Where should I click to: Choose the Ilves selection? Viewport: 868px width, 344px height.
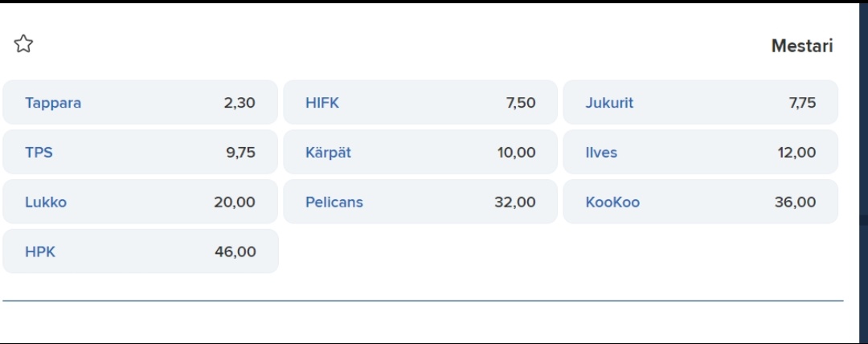click(700, 153)
